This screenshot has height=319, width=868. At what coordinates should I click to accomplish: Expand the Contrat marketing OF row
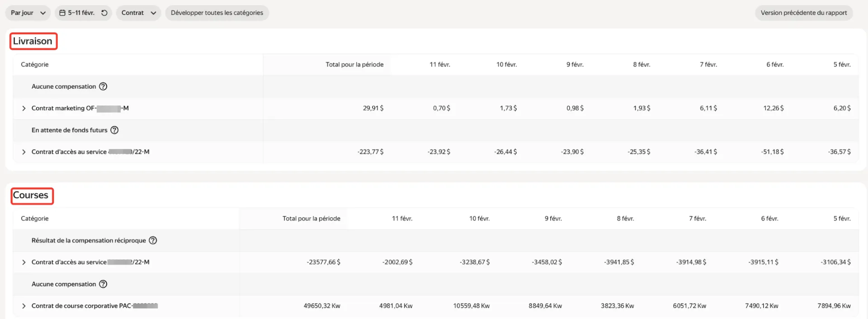pos(24,109)
